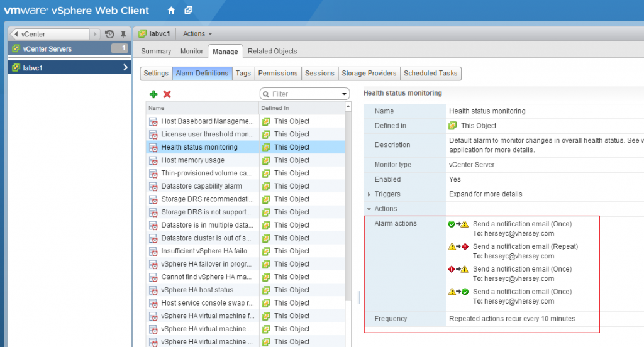Click the warning-to-green transition icon
This screenshot has height=347, width=644.
click(x=458, y=292)
